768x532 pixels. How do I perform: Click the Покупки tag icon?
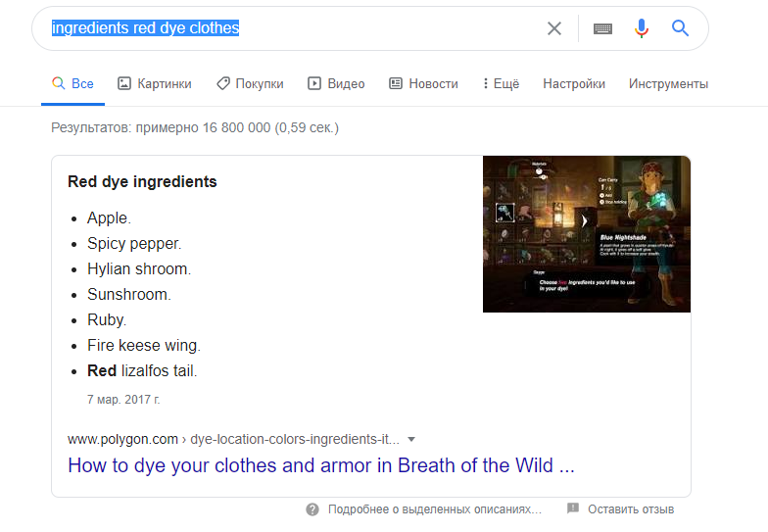tap(223, 83)
